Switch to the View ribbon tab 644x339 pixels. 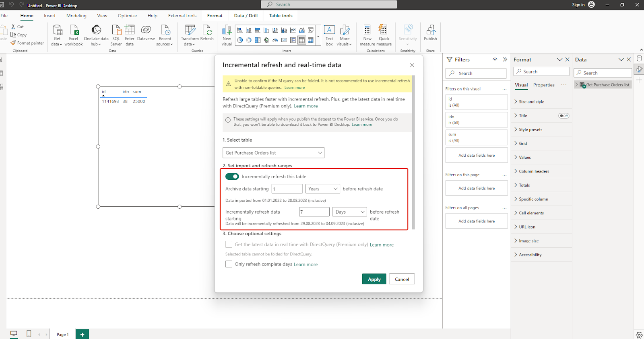coord(102,16)
